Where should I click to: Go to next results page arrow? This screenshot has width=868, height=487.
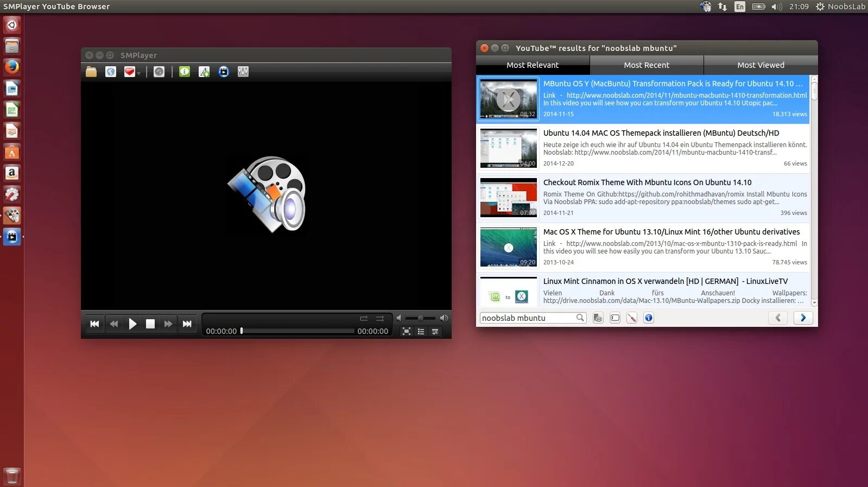[803, 318]
